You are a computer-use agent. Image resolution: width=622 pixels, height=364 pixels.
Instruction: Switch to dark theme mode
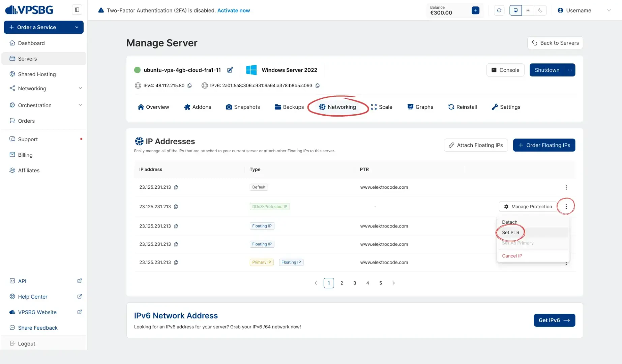tap(540, 10)
